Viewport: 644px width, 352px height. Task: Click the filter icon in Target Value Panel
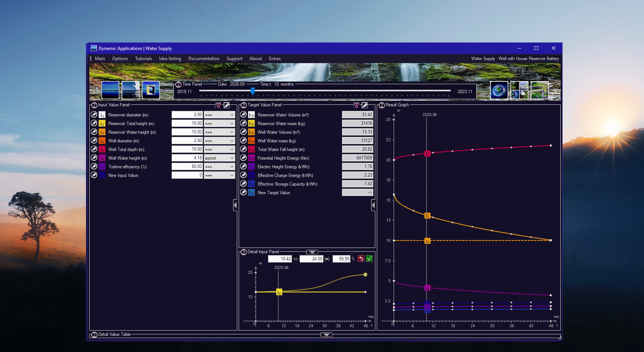tap(357, 105)
